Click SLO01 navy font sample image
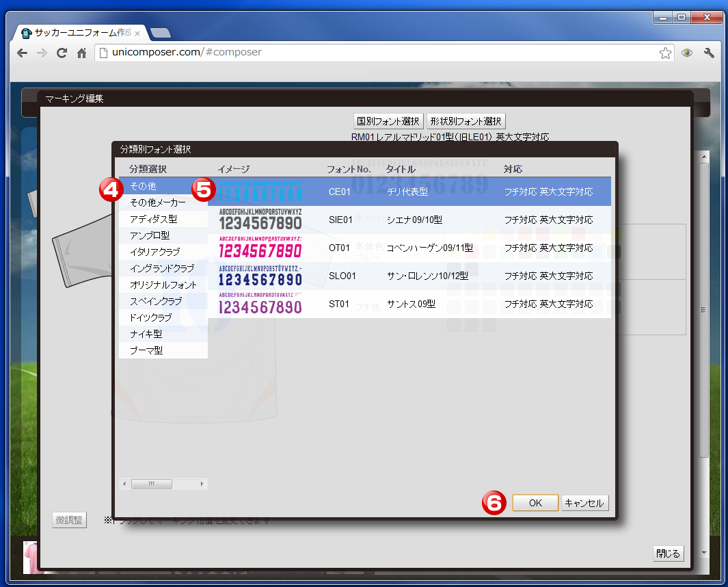This screenshot has height=587, width=728. [x=260, y=276]
